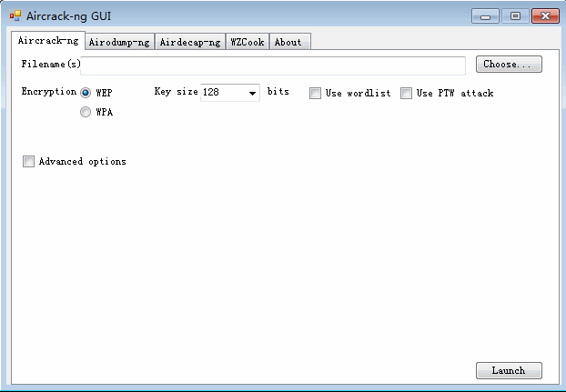Click the Key size label
The image size is (566, 392).
pyautogui.click(x=177, y=92)
